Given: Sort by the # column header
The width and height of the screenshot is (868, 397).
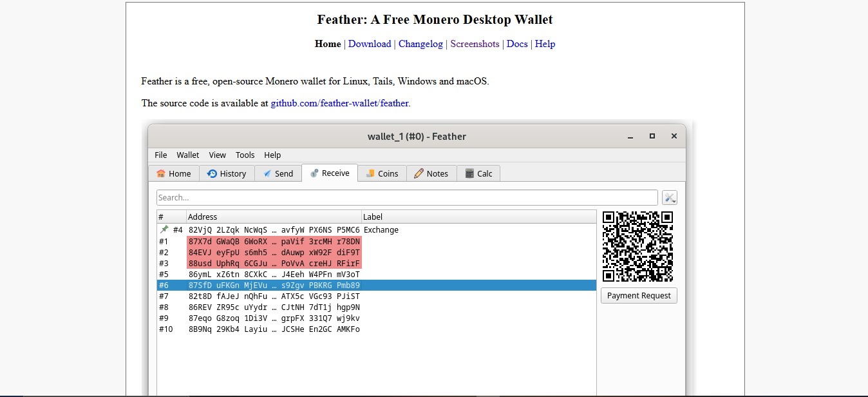Looking at the screenshot, I should (171, 217).
